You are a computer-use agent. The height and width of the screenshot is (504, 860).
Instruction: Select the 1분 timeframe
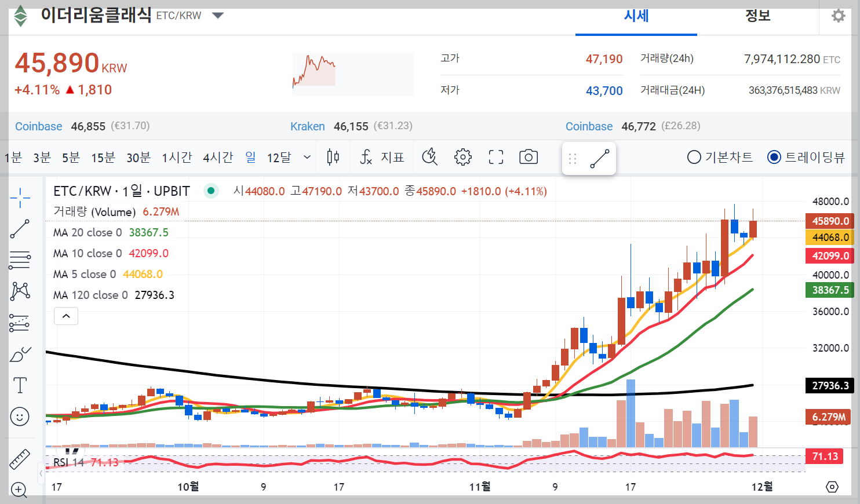click(x=13, y=158)
